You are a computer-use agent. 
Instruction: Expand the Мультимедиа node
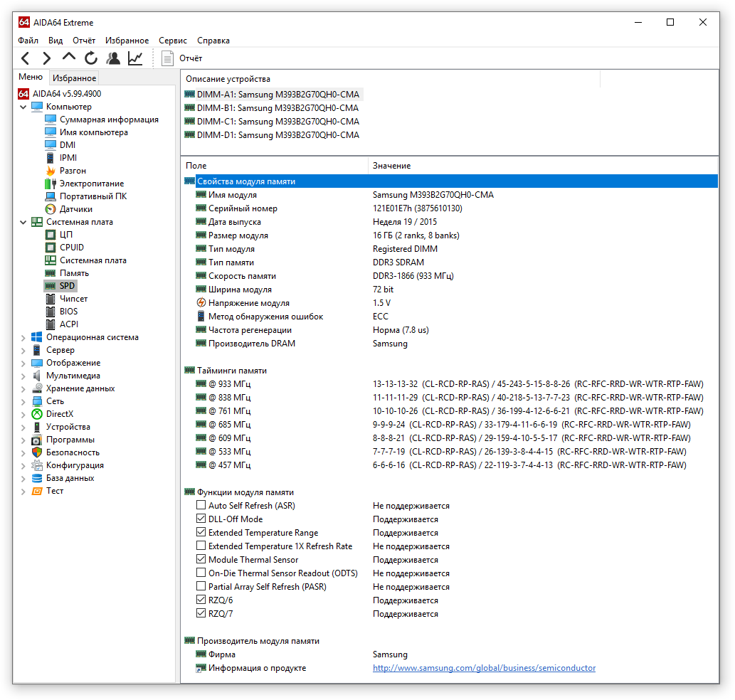tap(23, 376)
